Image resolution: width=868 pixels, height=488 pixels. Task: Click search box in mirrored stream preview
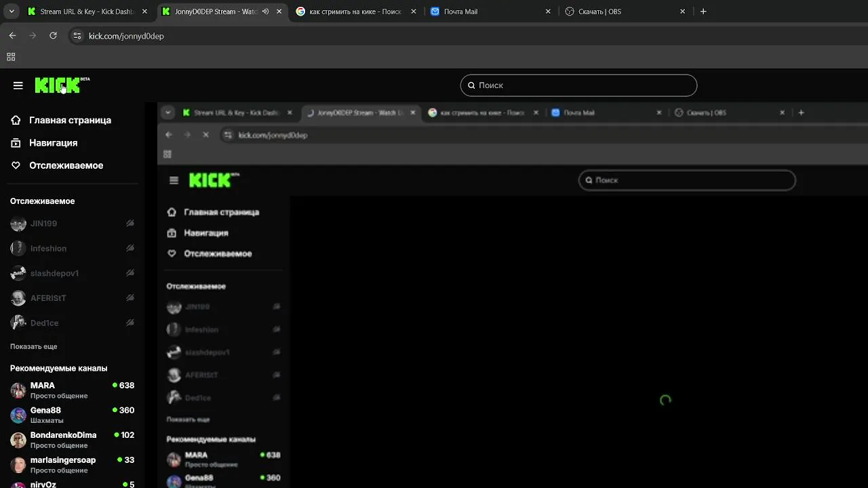point(687,180)
